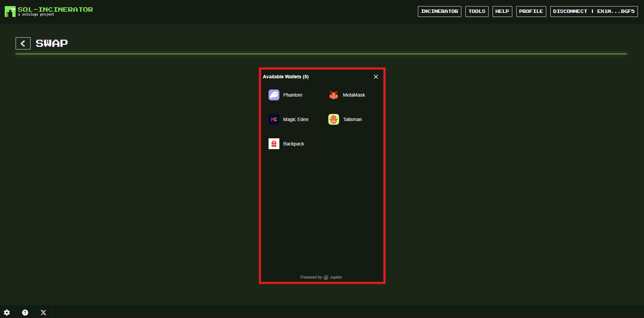This screenshot has height=318, width=644.
Task: Open the X social media icon
Action: [43, 313]
